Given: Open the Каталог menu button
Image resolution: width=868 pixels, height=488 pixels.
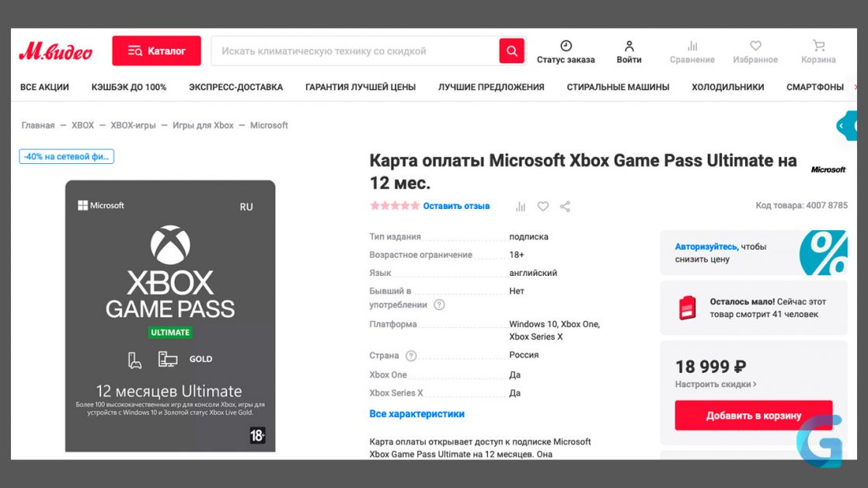Looking at the screenshot, I should point(157,51).
